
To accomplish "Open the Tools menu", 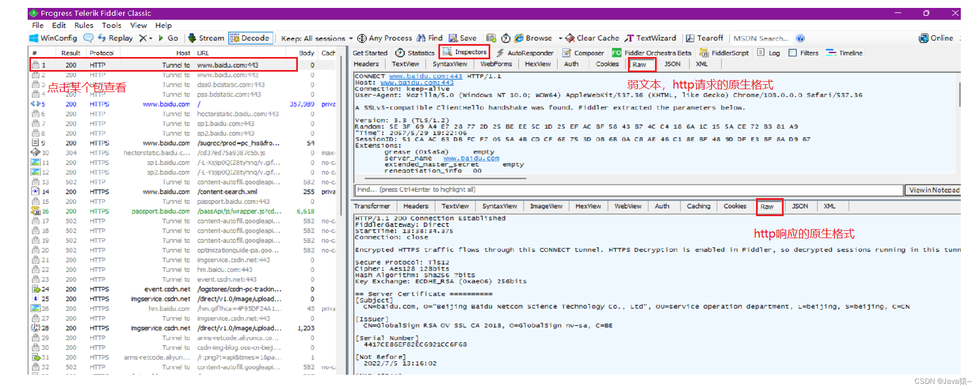I will click(111, 25).
